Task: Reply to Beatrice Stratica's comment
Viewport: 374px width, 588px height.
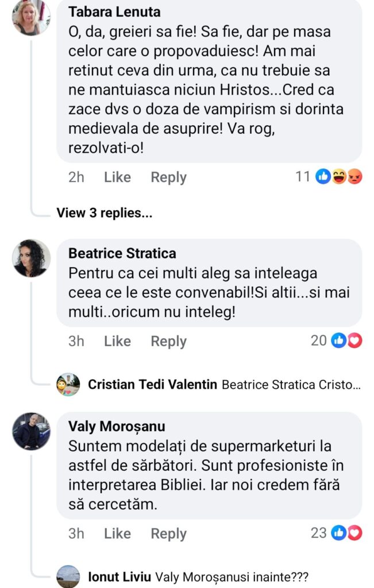Action: (x=168, y=341)
